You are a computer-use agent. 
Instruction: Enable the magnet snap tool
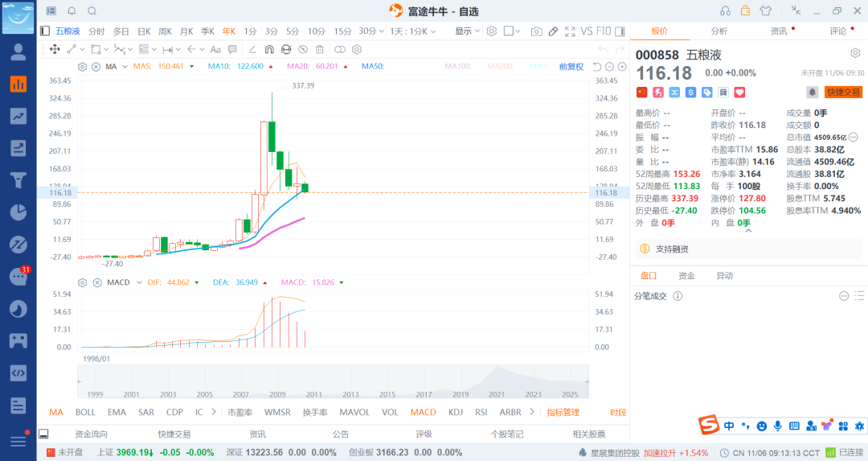coord(269,49)
